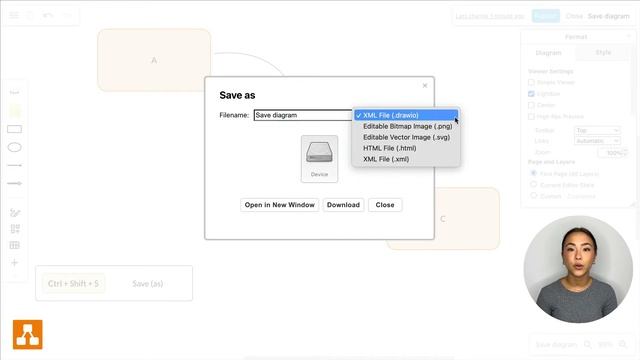Select the green note shape in sidebar
The height and width of the screenshot is (360, 640).
pyautogui.click(x=15, y=111)
